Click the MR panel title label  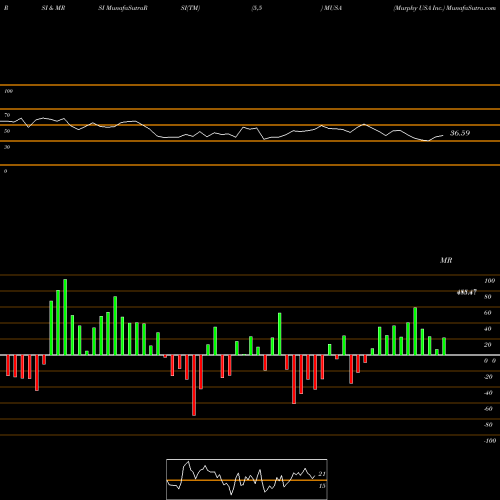(446, 260)
